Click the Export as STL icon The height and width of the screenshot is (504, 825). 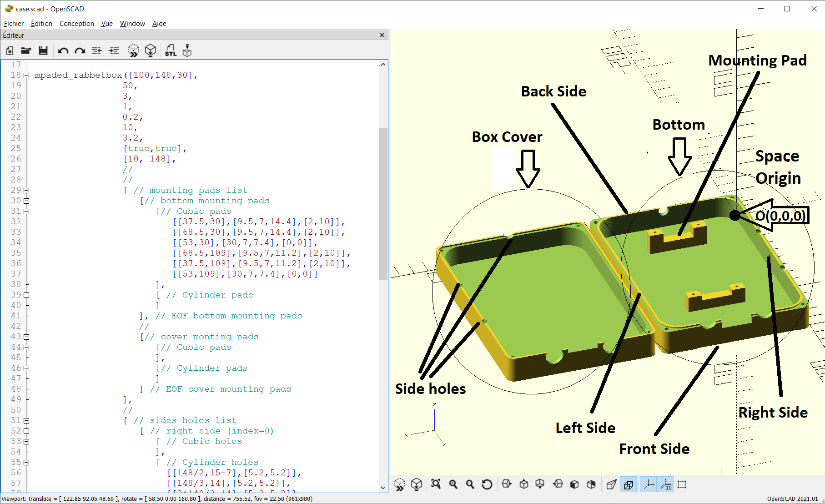pos(171,50)
